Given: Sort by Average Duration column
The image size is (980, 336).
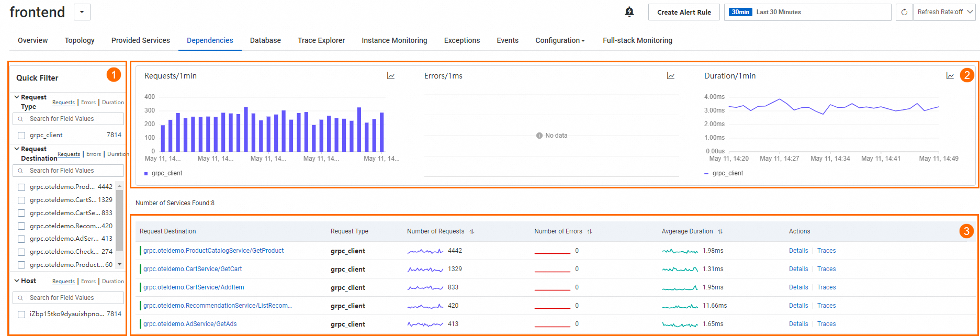Looking at the screenshot, I should (x=720, y=231).
